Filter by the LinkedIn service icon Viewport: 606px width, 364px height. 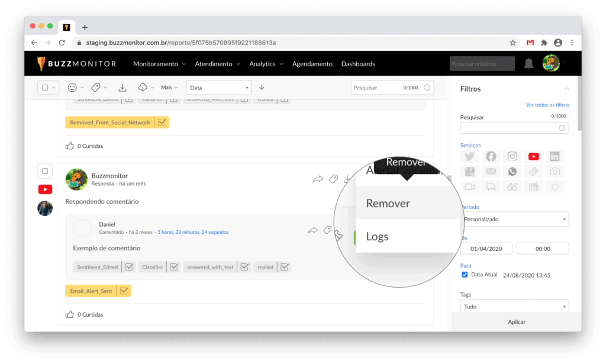tap(555, 156)
